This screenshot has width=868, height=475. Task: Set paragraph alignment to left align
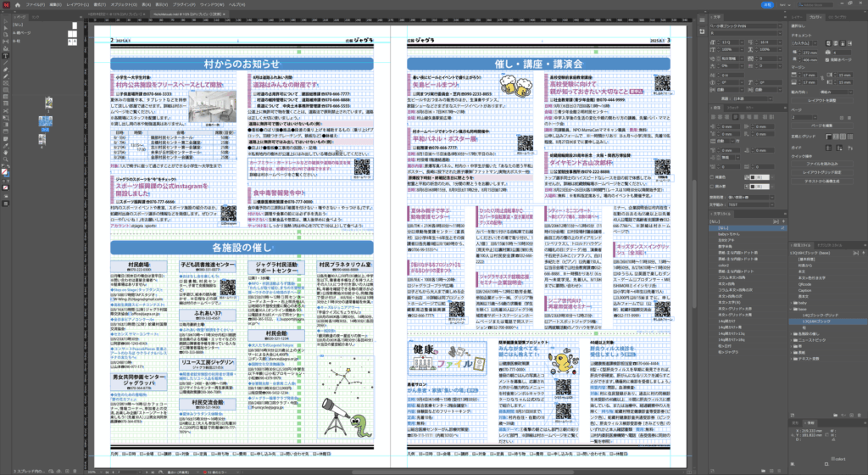click(x=713, y=117)
